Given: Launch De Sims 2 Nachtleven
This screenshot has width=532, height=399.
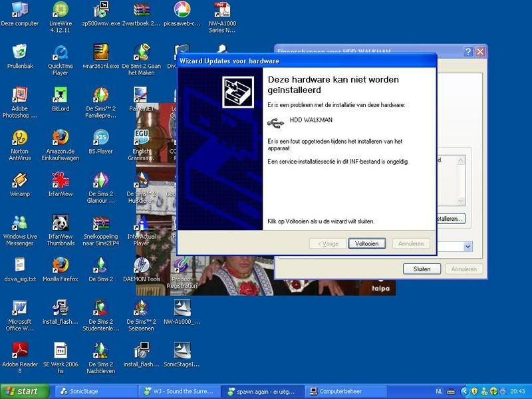Looking at the screenshot, I should point(101,358).
